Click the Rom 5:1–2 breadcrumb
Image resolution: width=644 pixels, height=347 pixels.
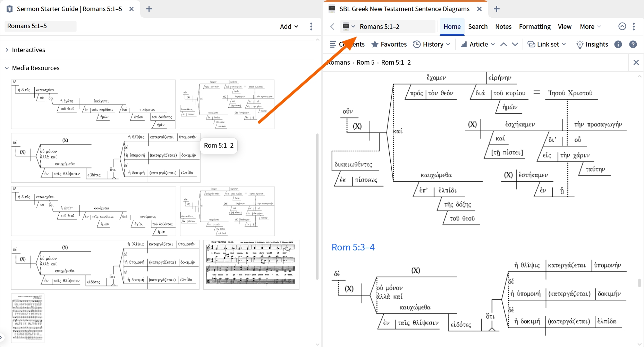(x=396, y=62)
